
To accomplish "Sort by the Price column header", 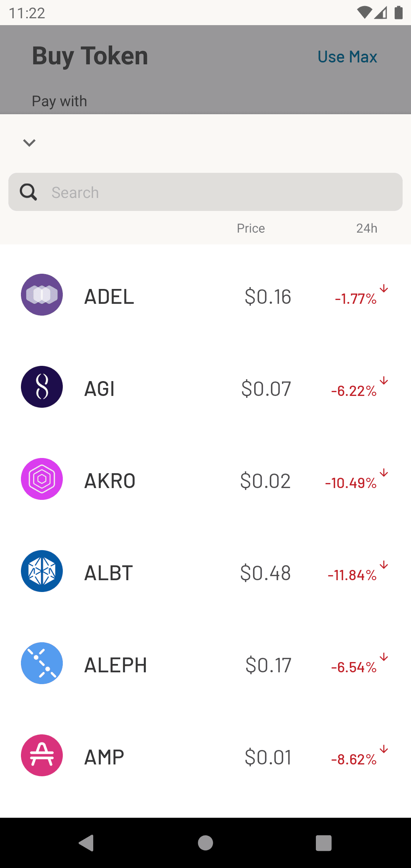I will [251, 228].
